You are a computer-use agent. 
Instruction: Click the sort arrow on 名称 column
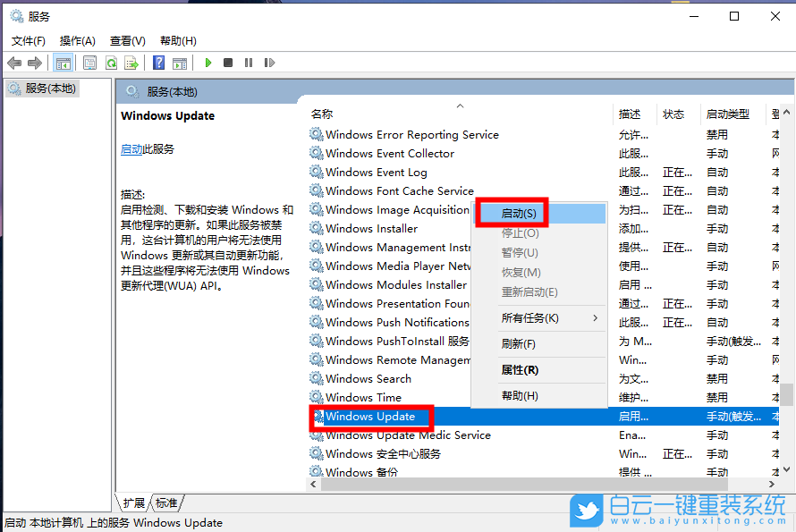pyautogui.click(x=460, y=106)
